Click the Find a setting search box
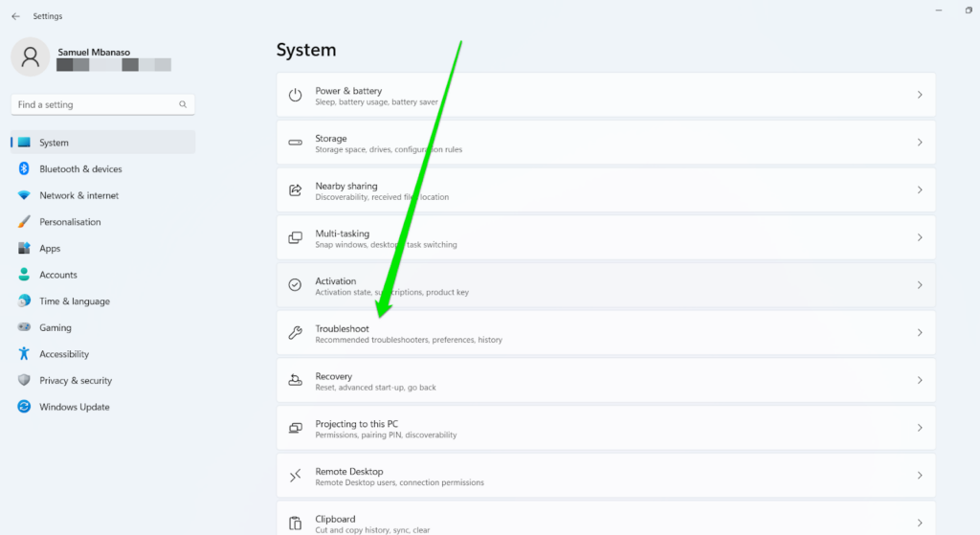Image resolution: width=980 pixels, height=535 pixels. click(x=96, y=104)
